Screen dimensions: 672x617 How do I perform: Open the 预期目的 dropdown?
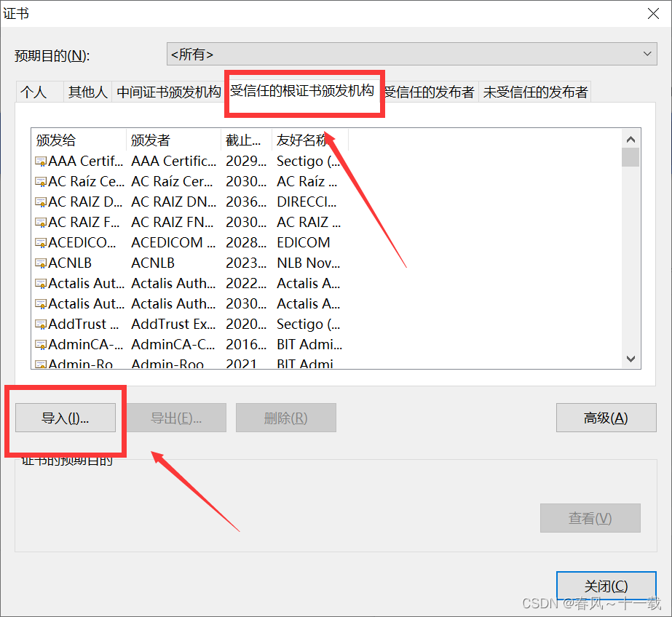pos(411,54)
